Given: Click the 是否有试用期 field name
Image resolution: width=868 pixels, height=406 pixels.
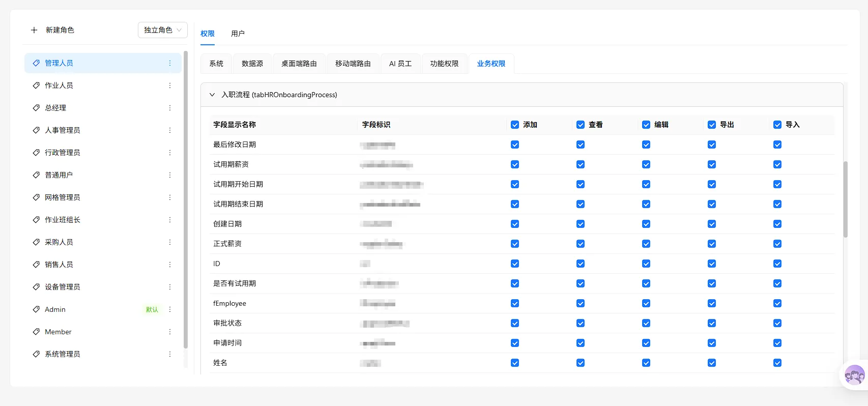Looking at the screenshot, I should 235,283.
